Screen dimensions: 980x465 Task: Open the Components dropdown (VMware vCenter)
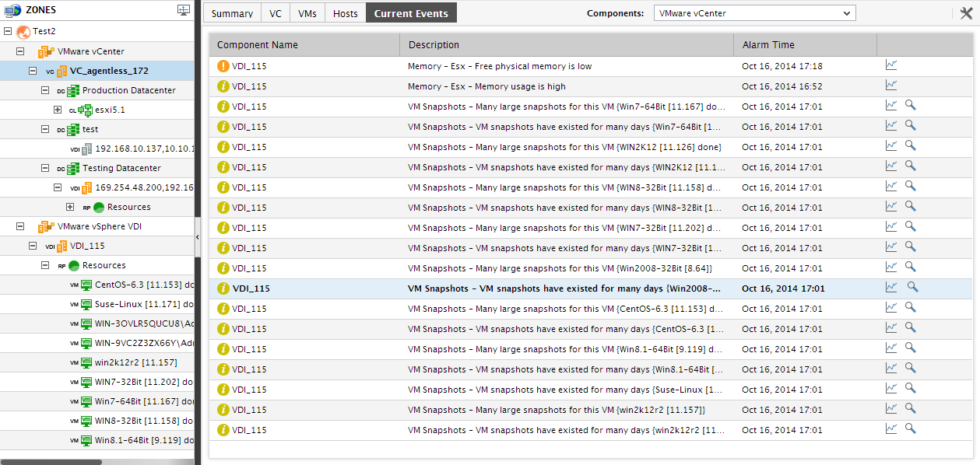pos(754,13)
